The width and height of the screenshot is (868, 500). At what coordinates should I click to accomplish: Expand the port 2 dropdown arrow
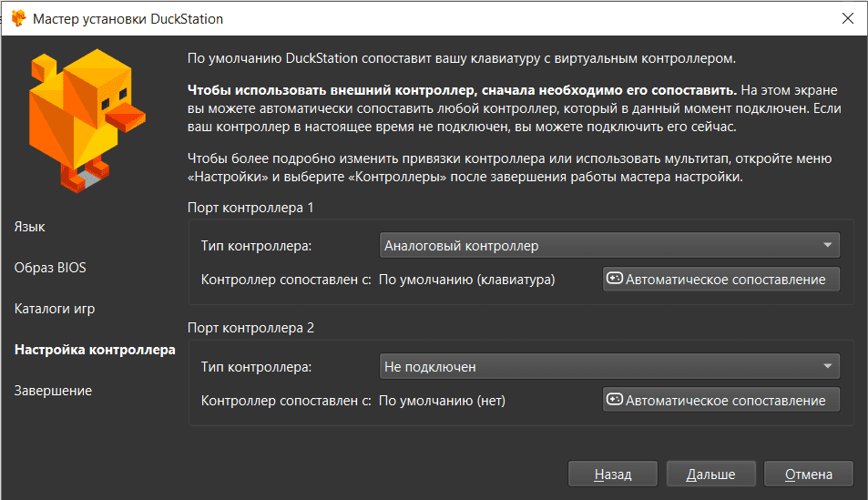pyautogui.click(x=827, y=367)
